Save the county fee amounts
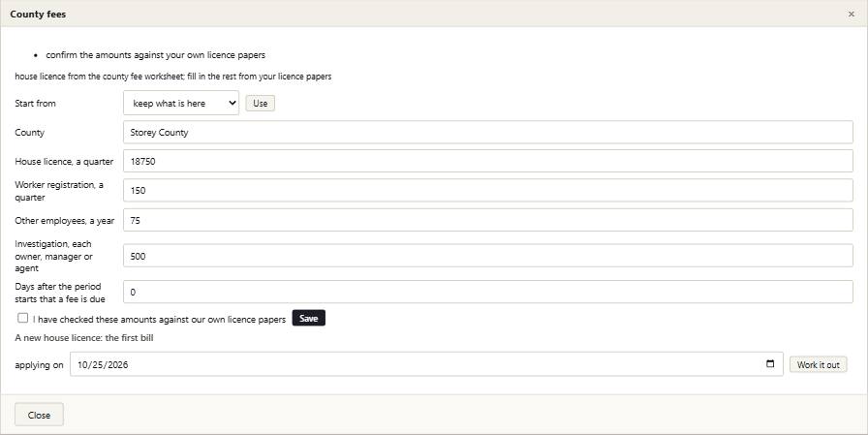Image resolution: width=868 pixels, height=435 pixels. coord(309,318)
